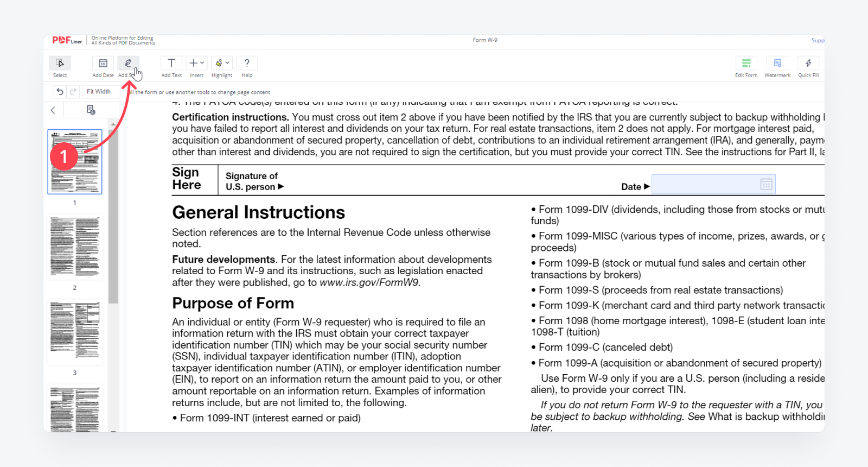
Task: Open calendar picker in Date field
Action: [x=766, y=185]
